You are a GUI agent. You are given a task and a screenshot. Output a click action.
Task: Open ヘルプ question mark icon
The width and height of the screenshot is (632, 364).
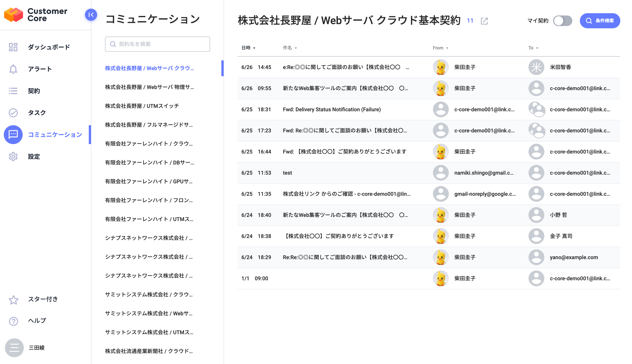(x=13, y=321)
